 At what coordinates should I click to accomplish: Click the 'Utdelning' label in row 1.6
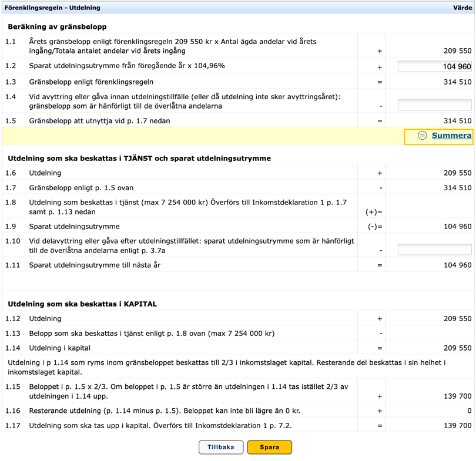[x=45, y=173]
